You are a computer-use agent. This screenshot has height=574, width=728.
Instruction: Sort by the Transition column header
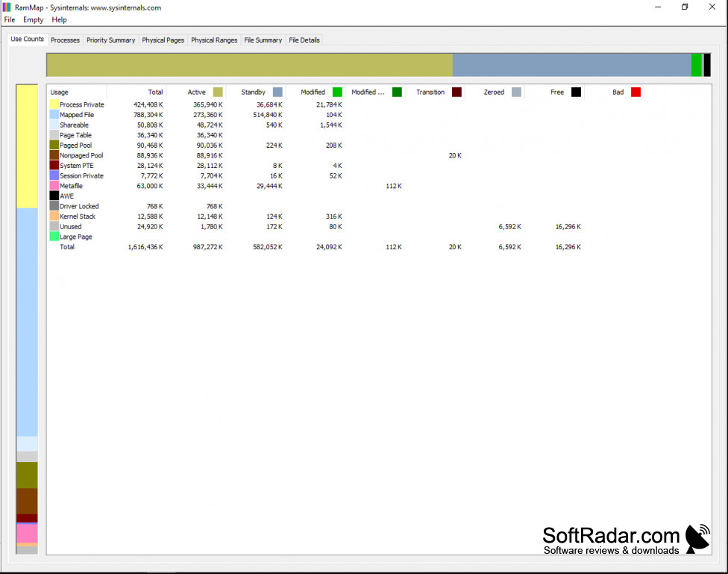435,92
